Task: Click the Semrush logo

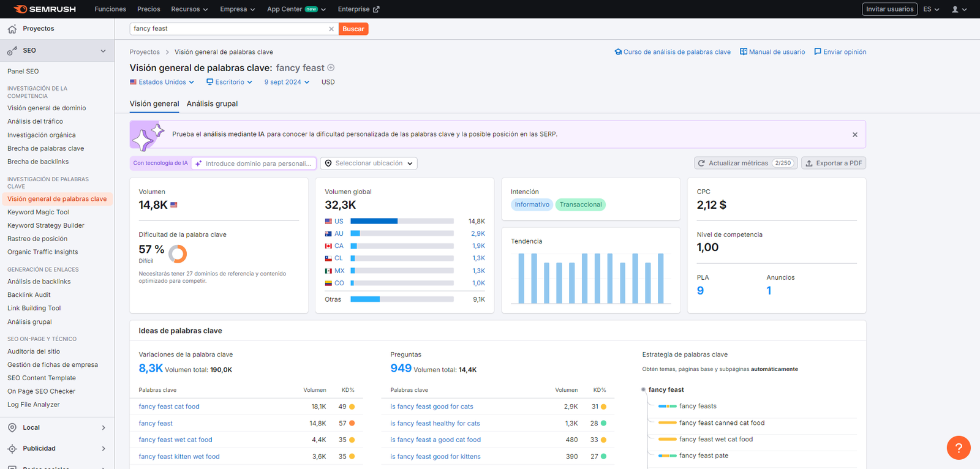Action: click(x=45, y=9)
